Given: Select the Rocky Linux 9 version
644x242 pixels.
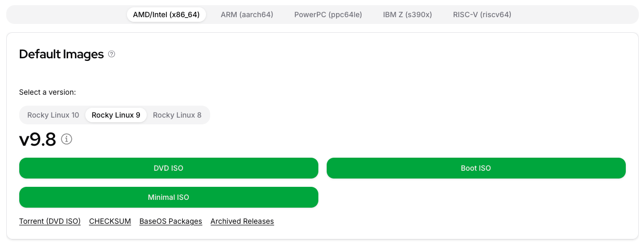Looking at the screenshot, I should [116, 115].
